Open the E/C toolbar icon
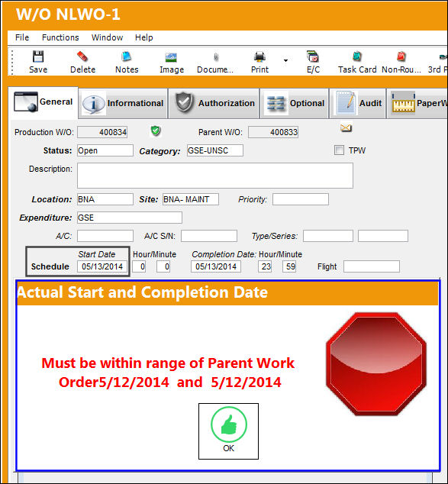 tap(313, 56)
